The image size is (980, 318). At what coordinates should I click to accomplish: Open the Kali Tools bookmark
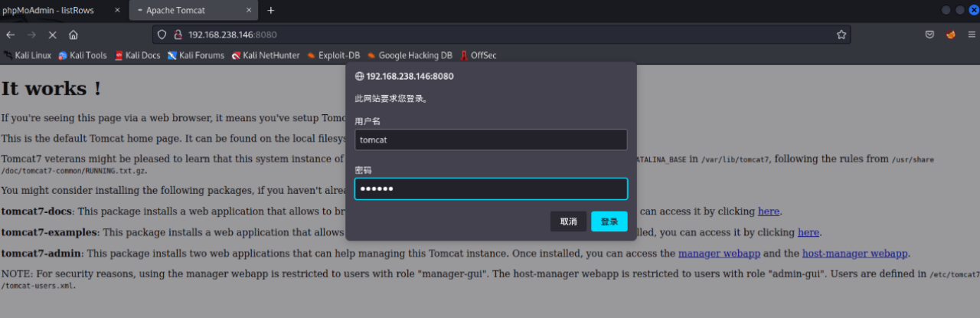[83, 55]
